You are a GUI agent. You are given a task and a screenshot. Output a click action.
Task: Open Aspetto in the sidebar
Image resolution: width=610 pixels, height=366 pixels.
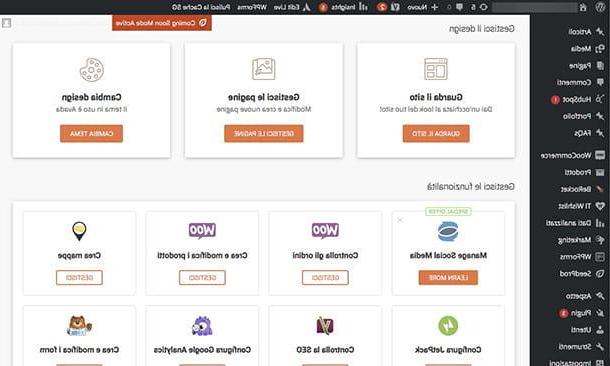(585, 296)
